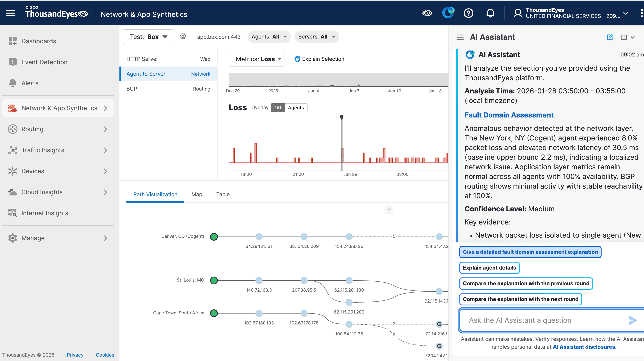Viewport: 644px width, 361px height.
Task: Expand the Agents: All filter
Action: [269, 37]
